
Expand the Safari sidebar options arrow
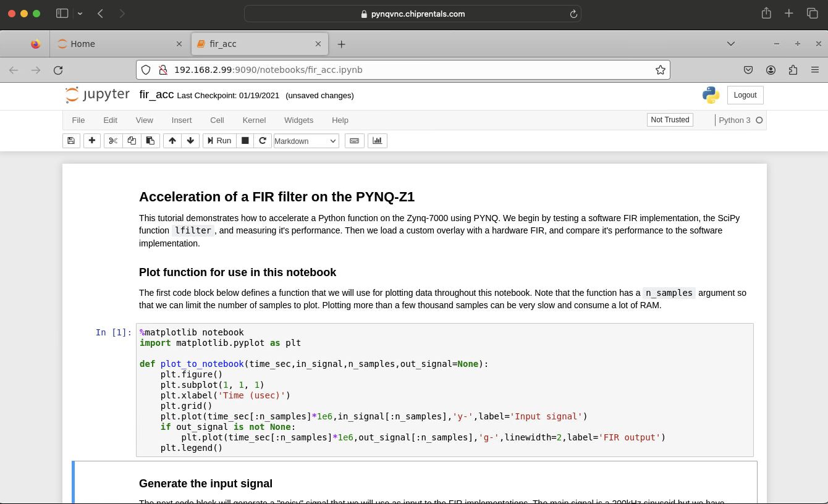tap(80, 14)
